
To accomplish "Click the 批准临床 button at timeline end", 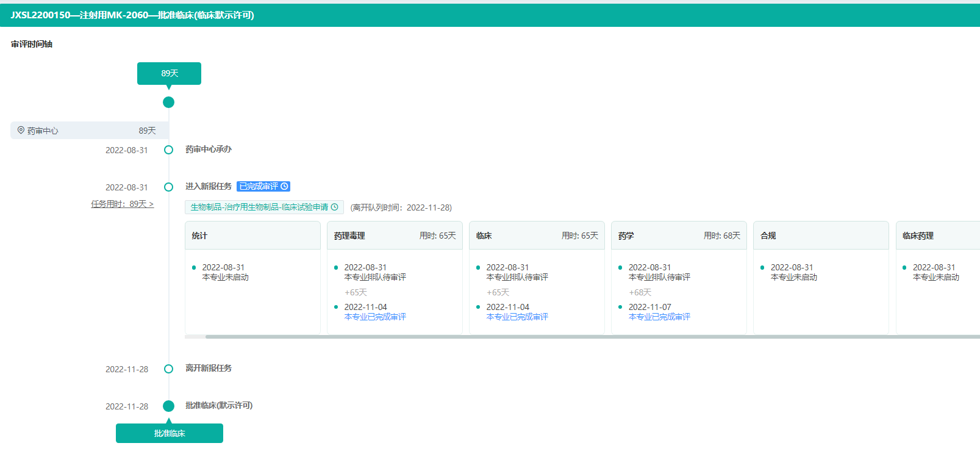I will point(170,433).
